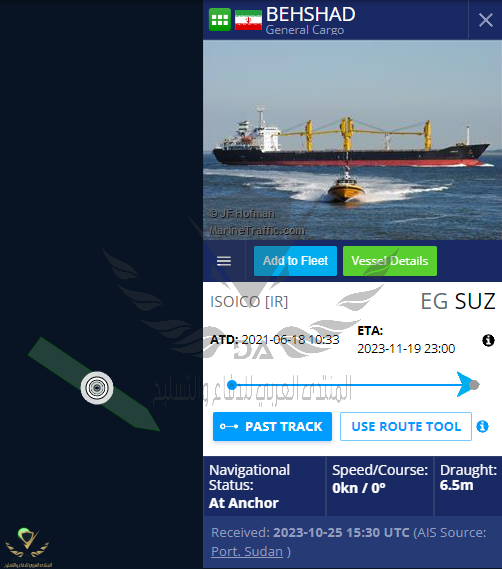
Task: Click the voyage progress start dot
Action: pos(232,385)
